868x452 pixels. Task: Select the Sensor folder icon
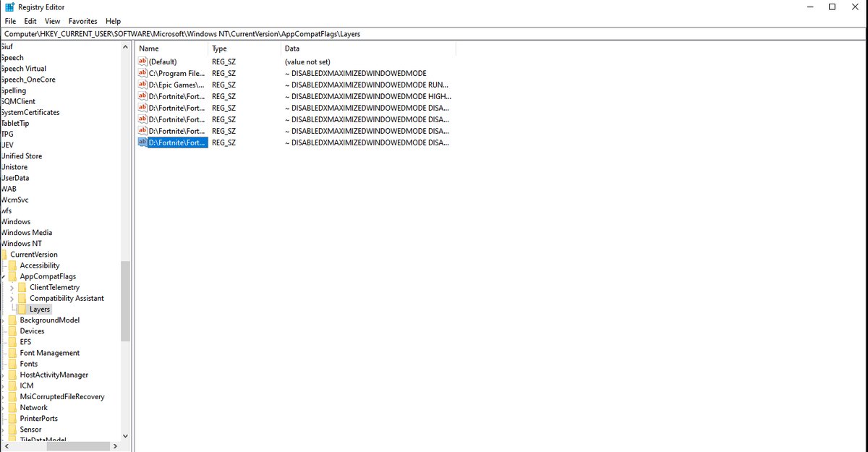13,430
